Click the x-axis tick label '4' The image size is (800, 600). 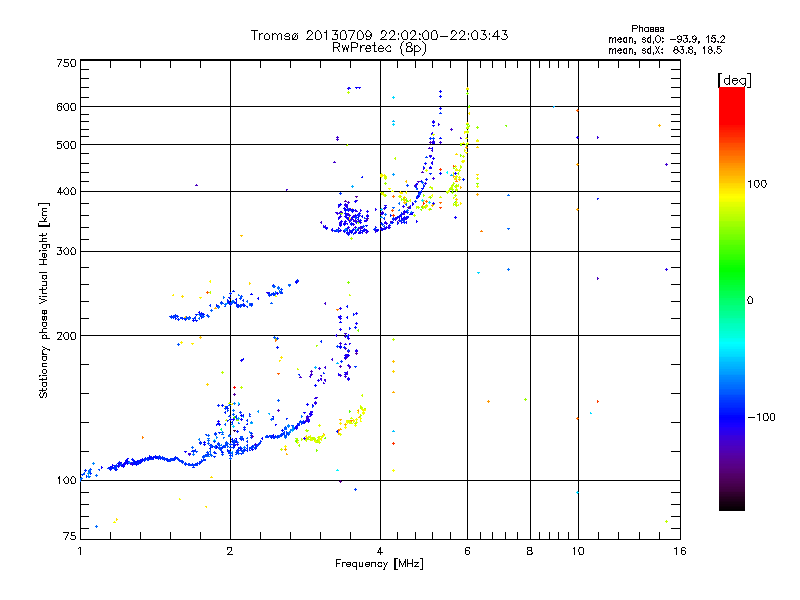[380, 551]
